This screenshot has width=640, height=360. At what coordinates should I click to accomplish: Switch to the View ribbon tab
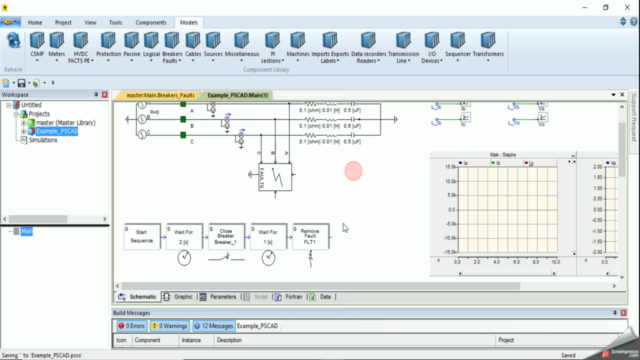pyautogui.click(x=90, y=22)
